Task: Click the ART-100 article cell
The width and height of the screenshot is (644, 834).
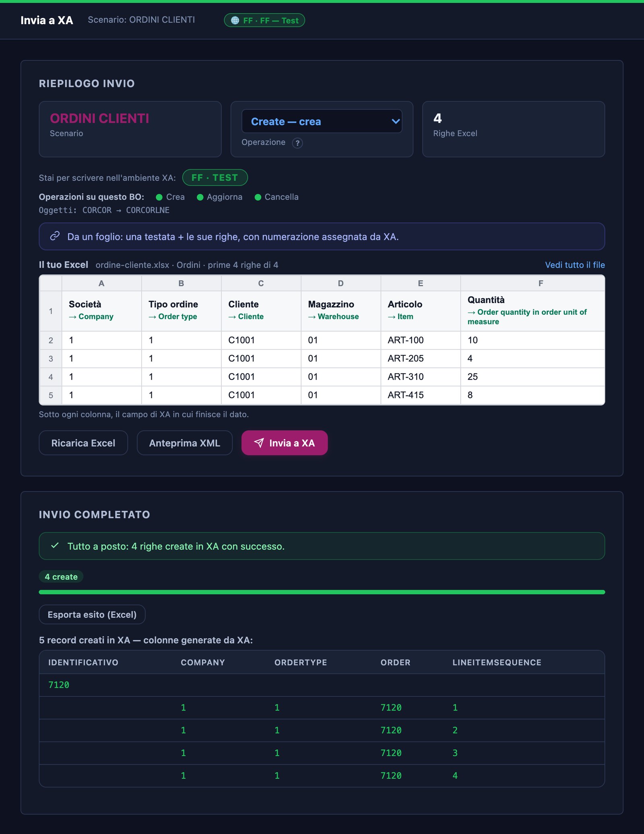Action: click(420, 340)
